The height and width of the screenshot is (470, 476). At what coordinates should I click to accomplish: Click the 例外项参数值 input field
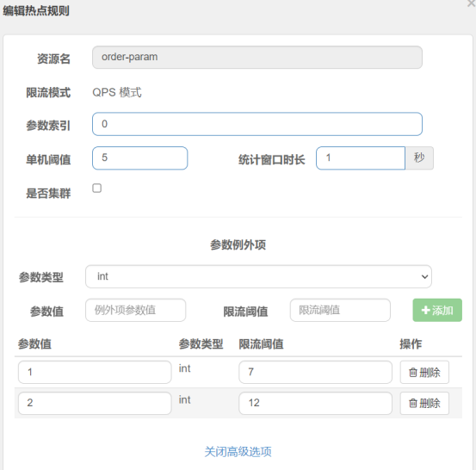click(135, 310)
